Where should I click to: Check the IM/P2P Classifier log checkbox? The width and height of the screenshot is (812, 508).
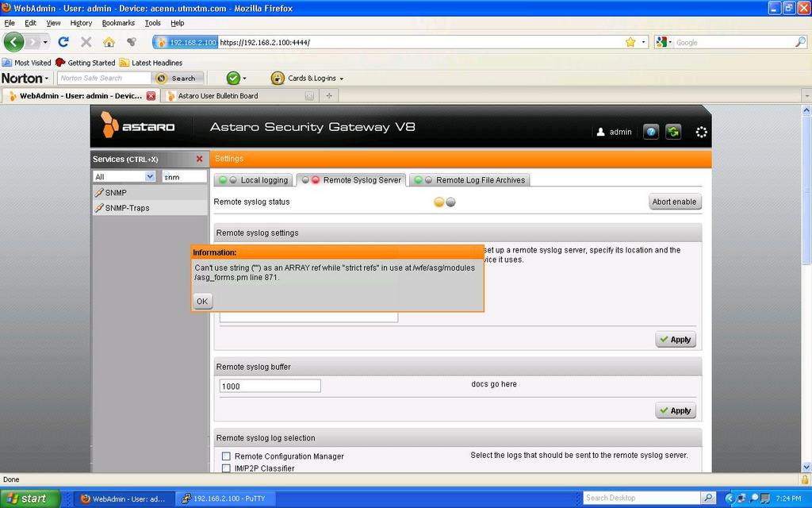226,468
